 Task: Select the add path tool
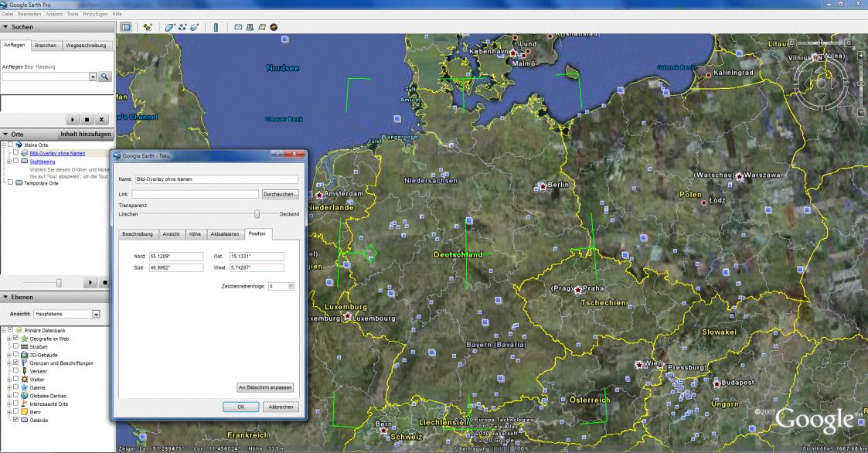[182, 27]
